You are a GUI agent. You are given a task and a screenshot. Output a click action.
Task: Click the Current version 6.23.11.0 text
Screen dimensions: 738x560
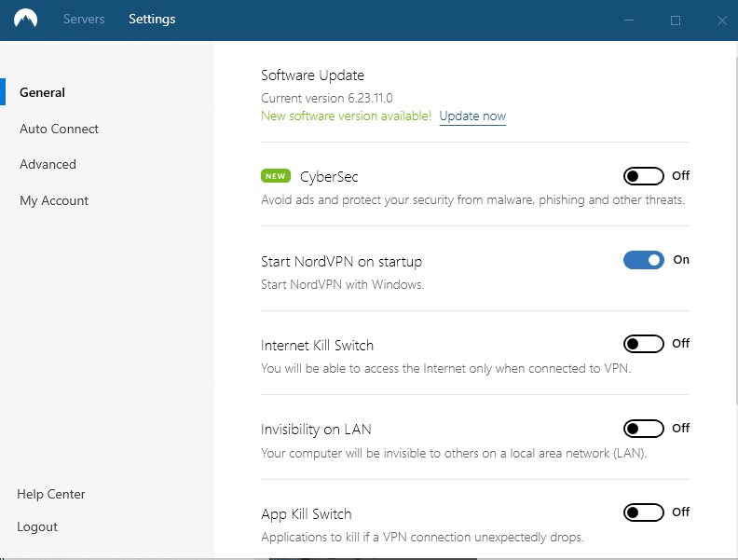click(327, 98)
